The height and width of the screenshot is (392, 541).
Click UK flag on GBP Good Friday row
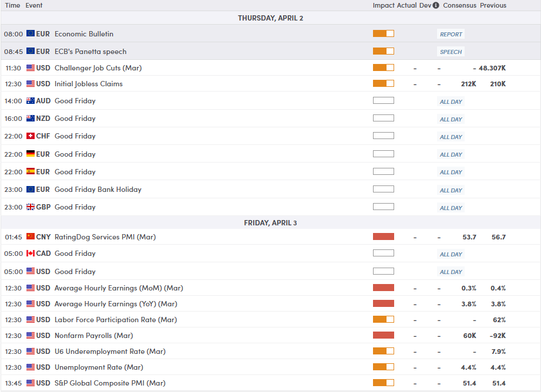(31, 207)
